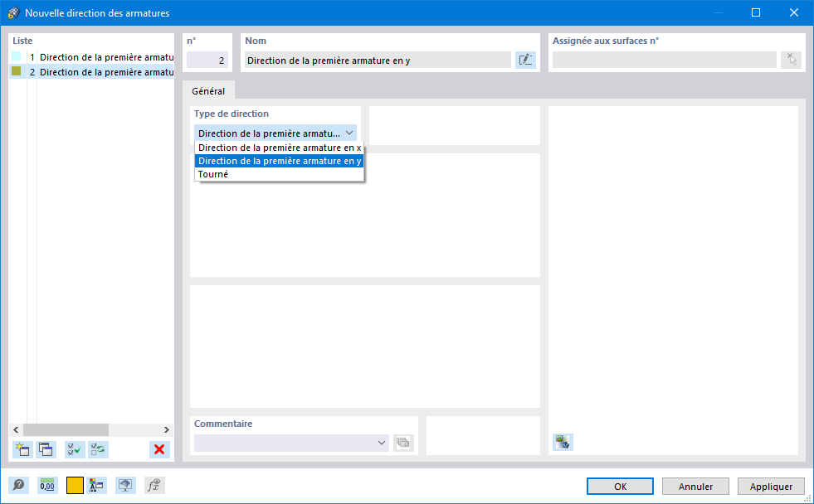Click the Assignée aux surfaces n° field
Viewport: 814px width, 504px height.
664,61
